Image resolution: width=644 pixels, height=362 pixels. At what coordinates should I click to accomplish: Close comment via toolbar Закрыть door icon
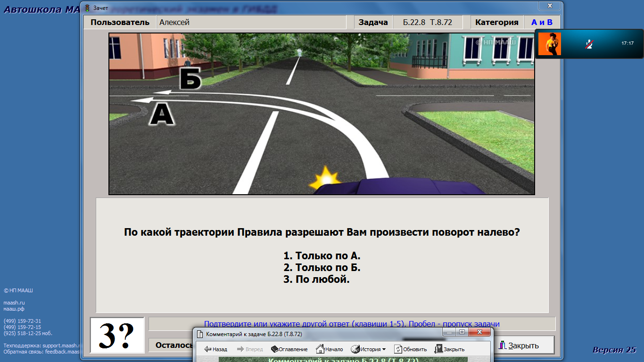click(450, 349)
